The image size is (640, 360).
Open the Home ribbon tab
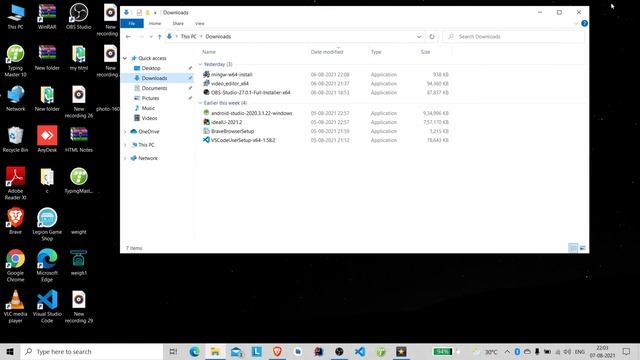(155, 23)
